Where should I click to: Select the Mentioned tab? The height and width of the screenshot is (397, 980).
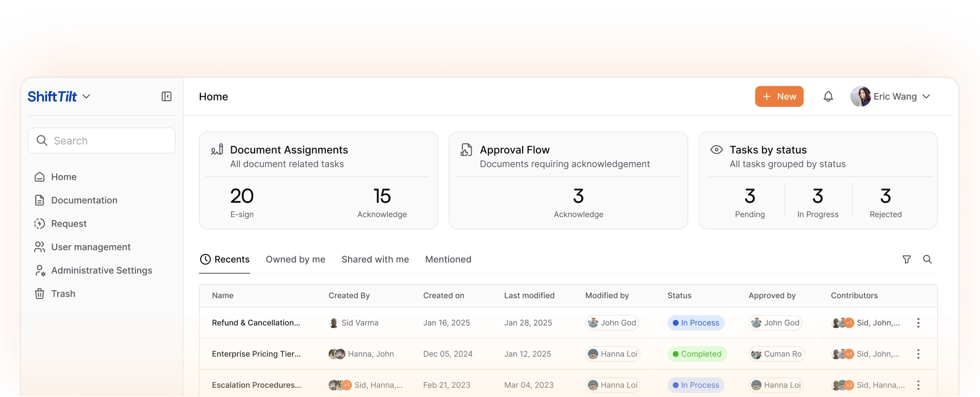coord(448,260)
